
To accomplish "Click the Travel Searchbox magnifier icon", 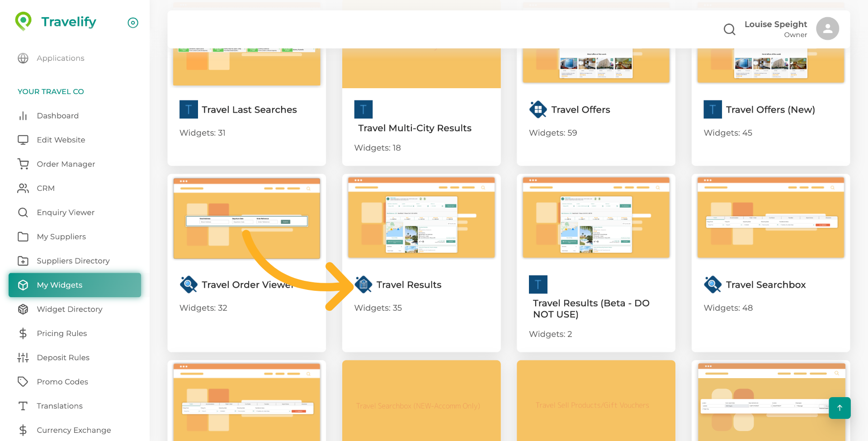I will point(713,285).
